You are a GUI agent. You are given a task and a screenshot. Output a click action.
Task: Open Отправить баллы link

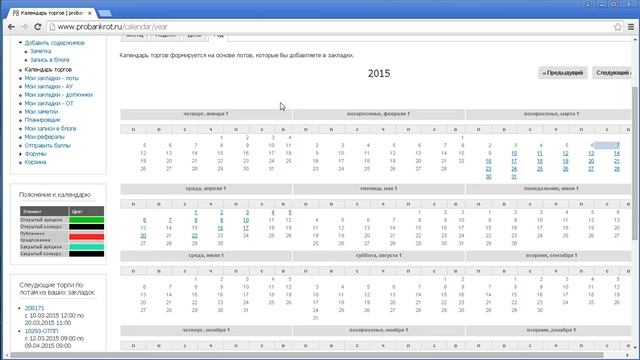click(x=47, y=145)
